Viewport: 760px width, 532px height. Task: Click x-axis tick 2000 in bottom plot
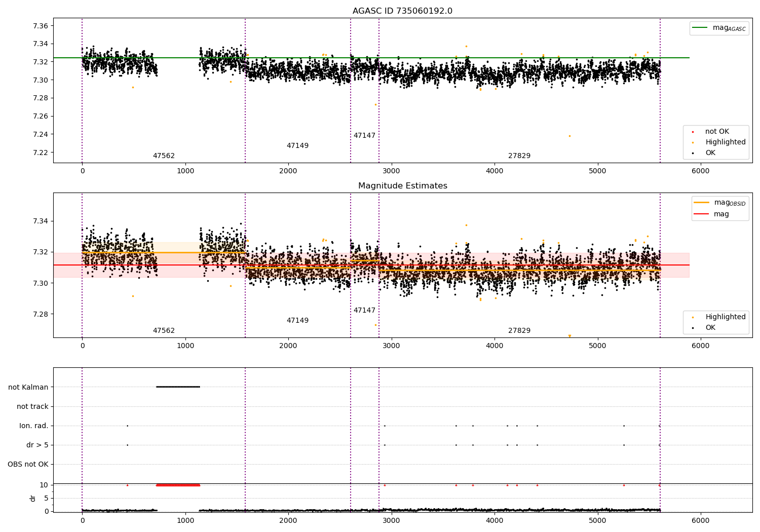click(x=288, y=520)
